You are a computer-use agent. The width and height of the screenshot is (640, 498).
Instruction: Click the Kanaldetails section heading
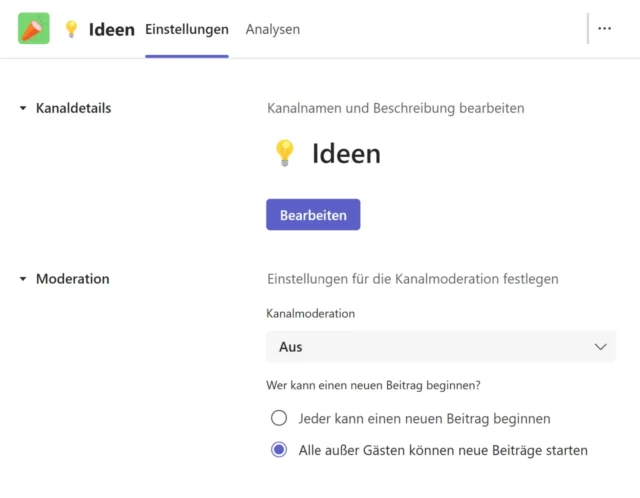(73, 108)
